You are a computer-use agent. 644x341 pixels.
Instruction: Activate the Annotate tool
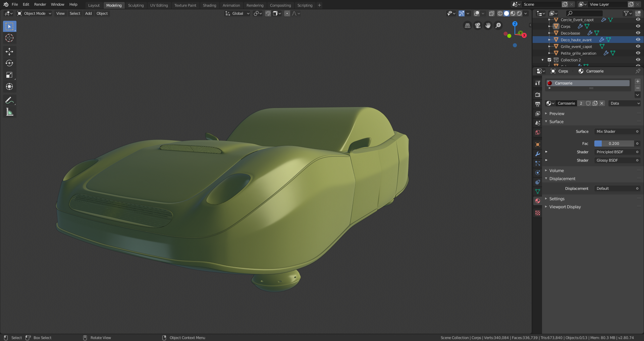[x=9, y=100]
